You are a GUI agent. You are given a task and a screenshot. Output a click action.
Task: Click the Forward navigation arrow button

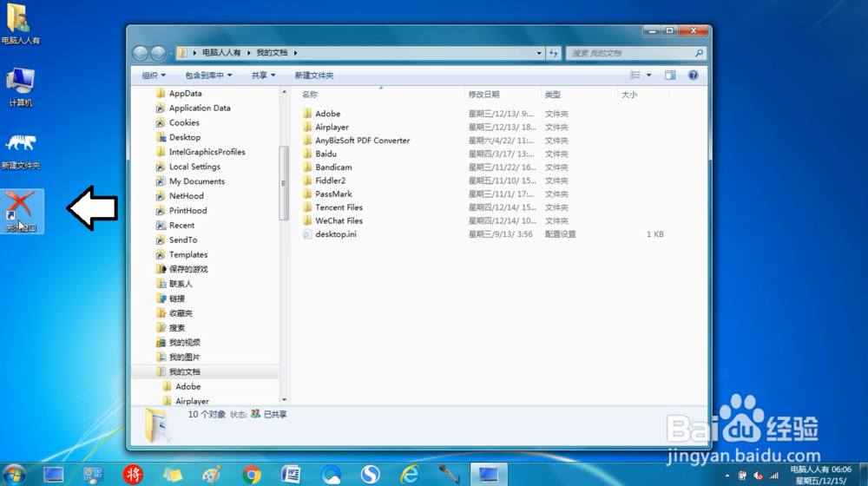pyautogui.click(x=158, y=53)
